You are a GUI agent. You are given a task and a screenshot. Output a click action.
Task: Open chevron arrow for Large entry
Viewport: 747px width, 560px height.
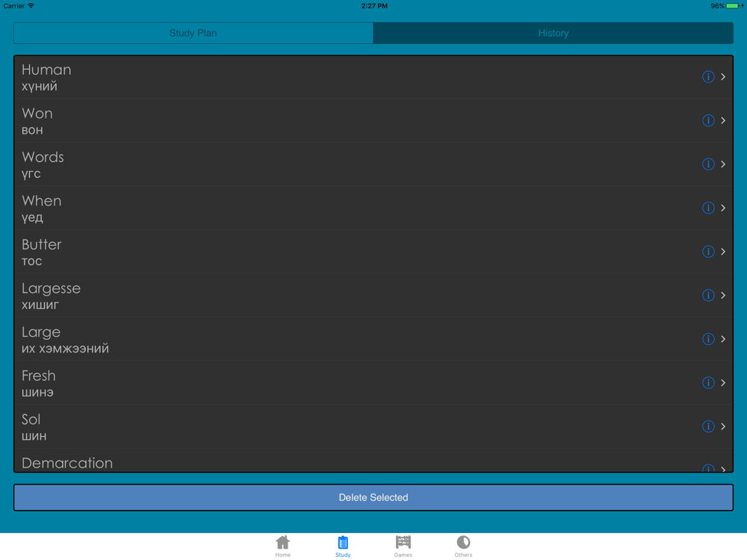pyautogui.click(x=723, y=339)
